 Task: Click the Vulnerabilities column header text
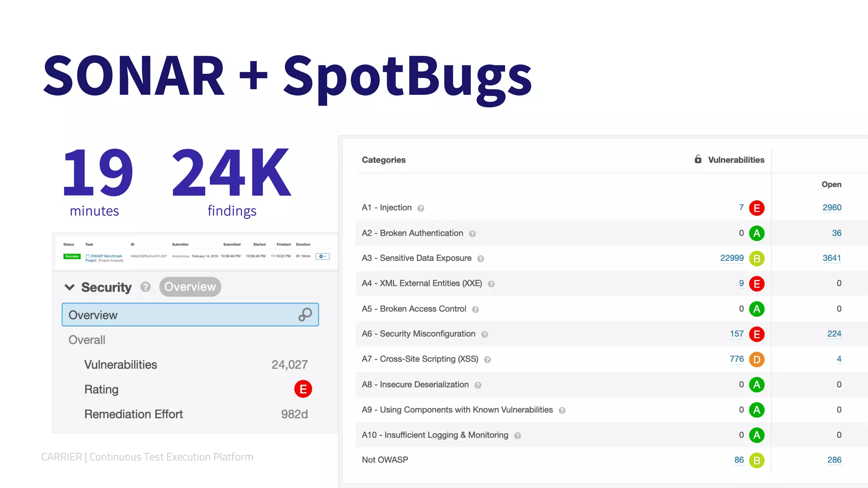(736, 160)
